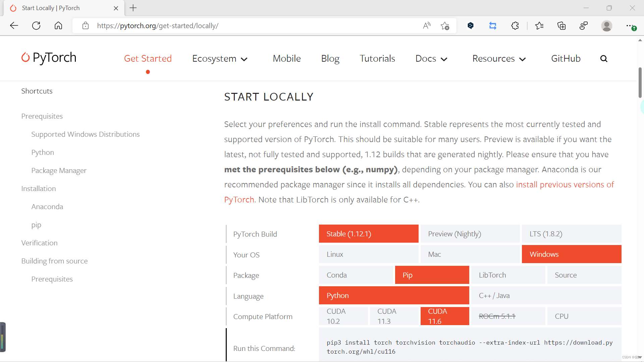Select Preview (Nightly) build option

(470, 234)
